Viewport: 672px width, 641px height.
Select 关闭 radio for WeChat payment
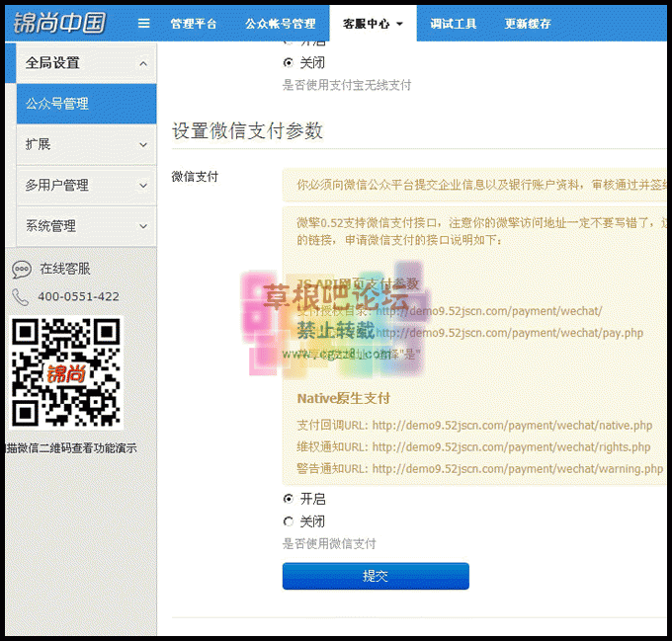[x=289, y=521]
